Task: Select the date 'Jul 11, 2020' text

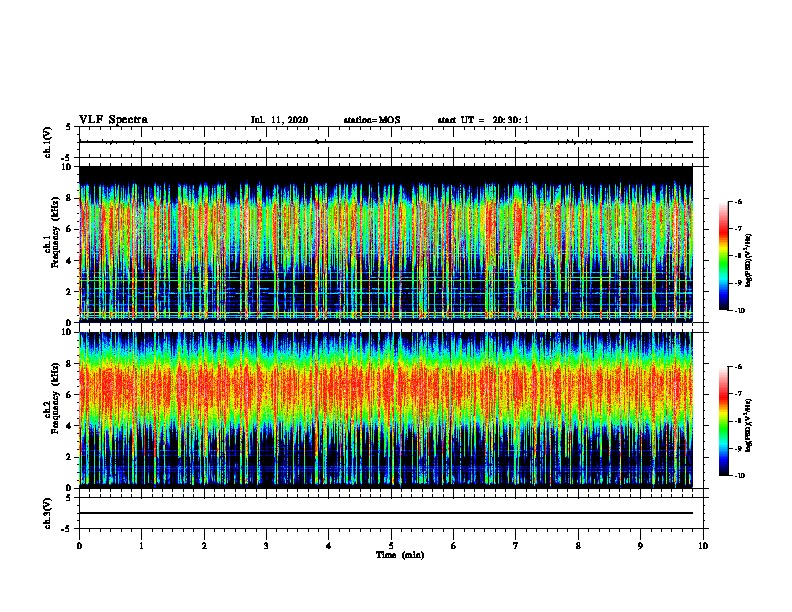Action: (x=279, y=120)
